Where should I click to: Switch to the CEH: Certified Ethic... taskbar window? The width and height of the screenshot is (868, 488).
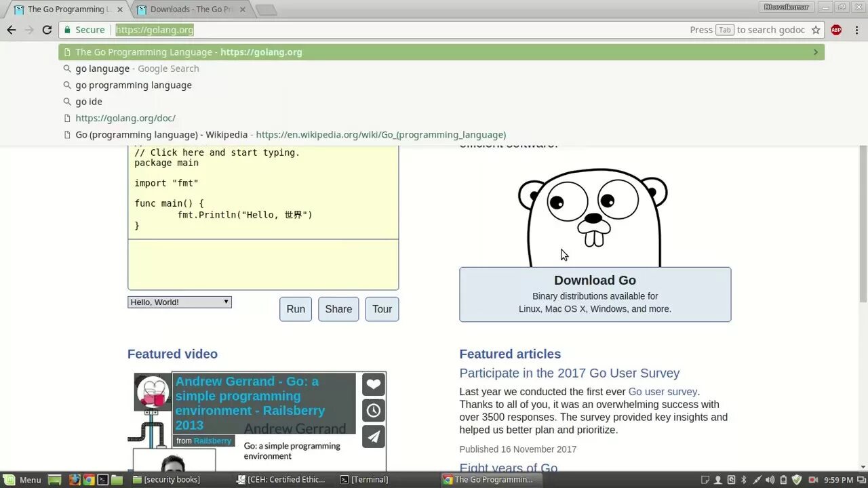point(280,480)
